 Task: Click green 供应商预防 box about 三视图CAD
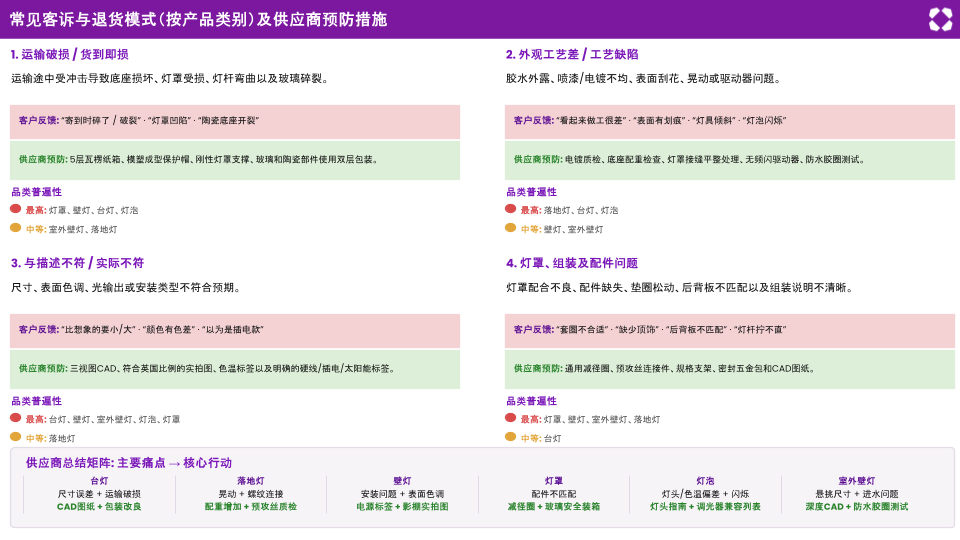[x=235, y=369]
